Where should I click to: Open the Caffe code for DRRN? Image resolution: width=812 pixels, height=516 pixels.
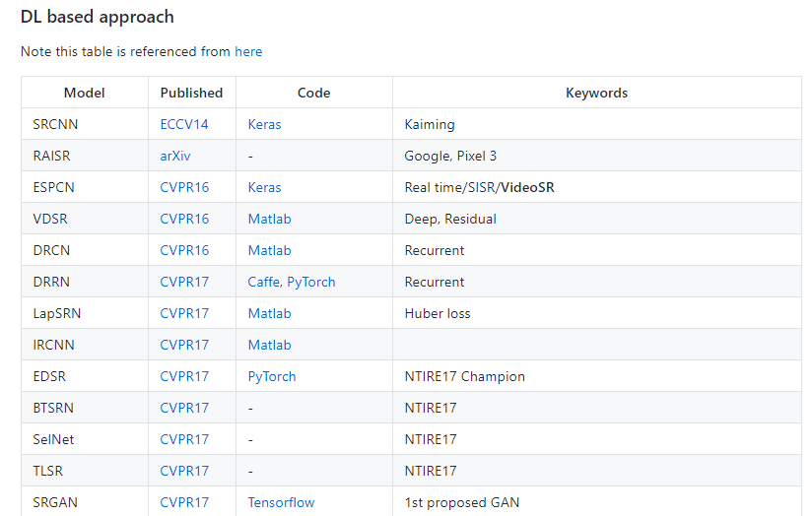[x=263, y=282]
